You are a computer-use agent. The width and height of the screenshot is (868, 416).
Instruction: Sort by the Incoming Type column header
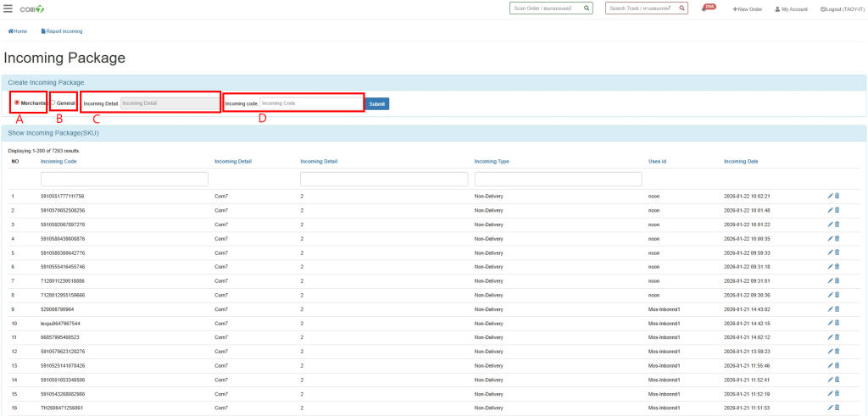[x=492, y=160]
